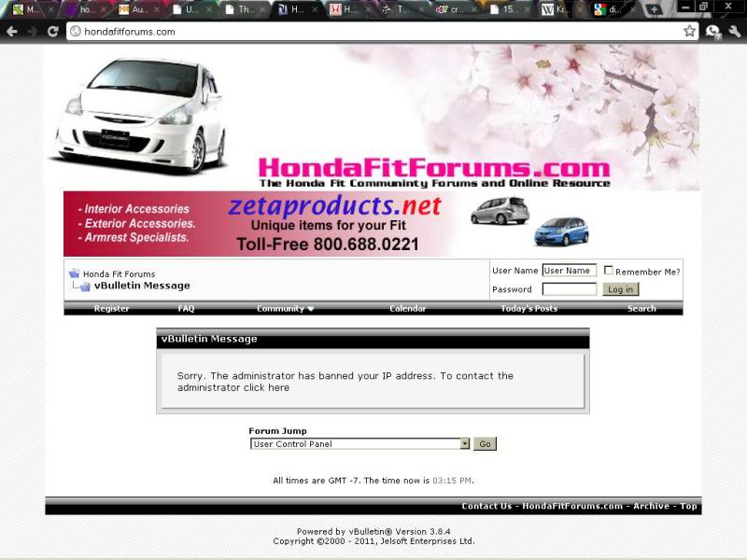This screenshot has height=560, width=747.
Task: Click the Archive footer link
Action: [x=651, y=506]
